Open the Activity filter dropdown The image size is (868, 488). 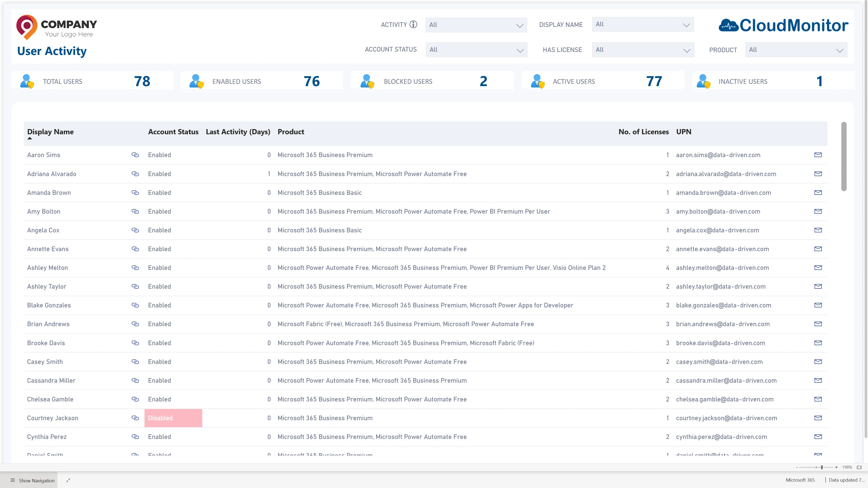(476, 25)
